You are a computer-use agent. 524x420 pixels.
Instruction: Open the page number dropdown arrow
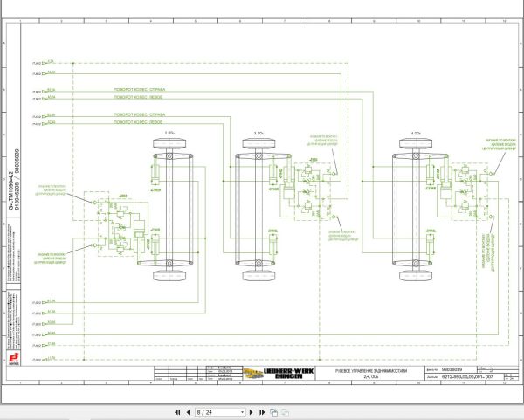coord(242,412)
